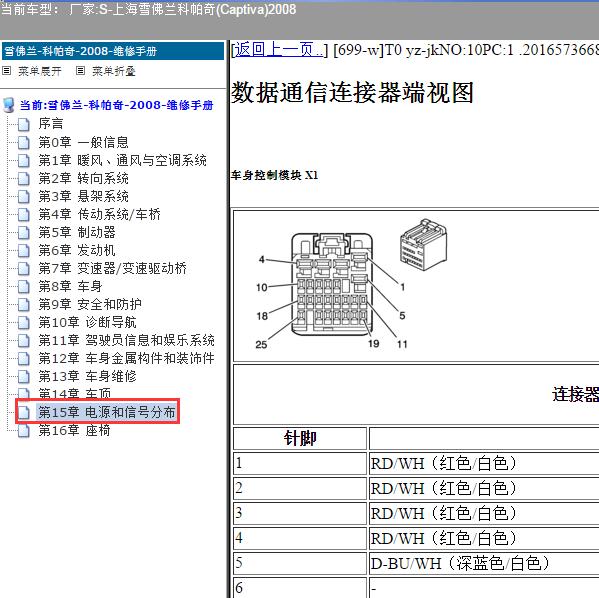Viewport: 599px width, 598px height.
Task: Collapse all menus with 菜单折叠
Action: point(114,71)
